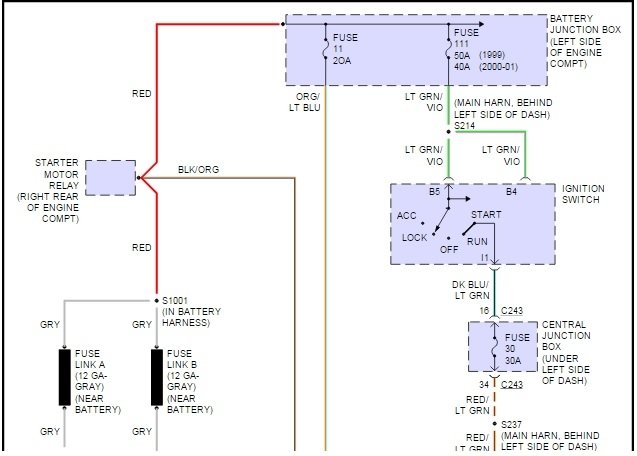Click the S237 splice label
The width and height of the screenshot is (637, 456).
(x=511, y=425)
